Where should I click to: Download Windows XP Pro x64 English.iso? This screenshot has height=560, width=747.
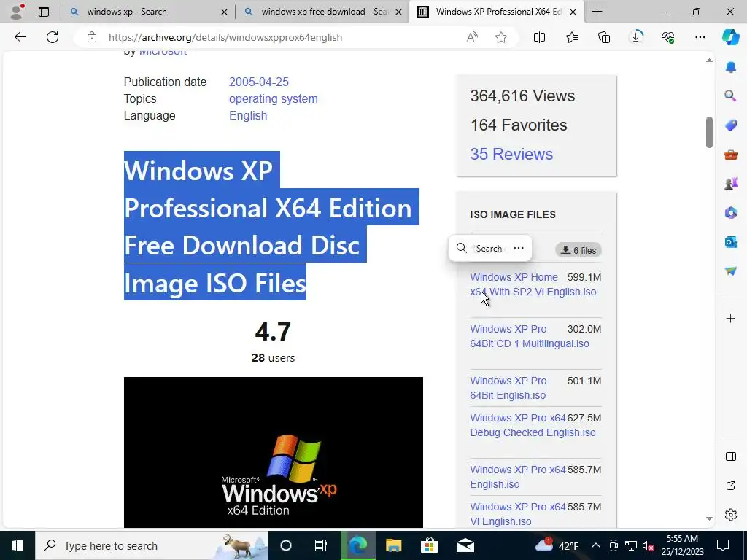(518, 477)
